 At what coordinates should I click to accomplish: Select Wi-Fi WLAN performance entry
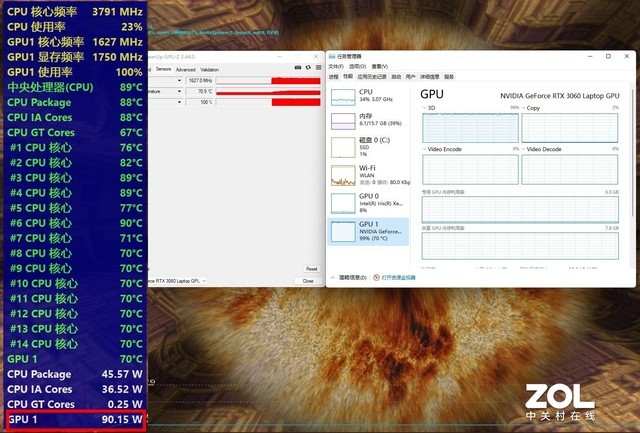369,175
